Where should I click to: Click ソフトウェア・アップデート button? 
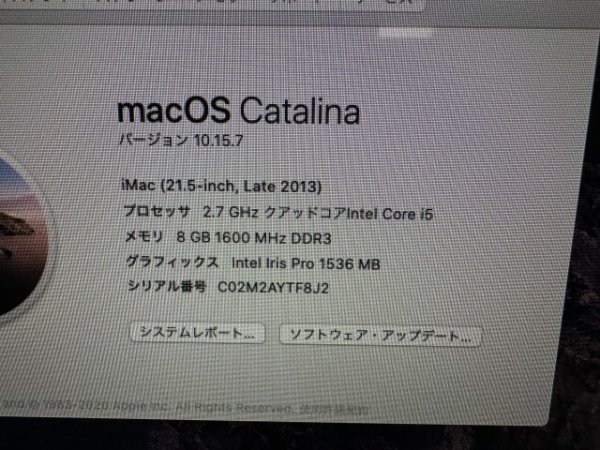click(x=380, y=336)
